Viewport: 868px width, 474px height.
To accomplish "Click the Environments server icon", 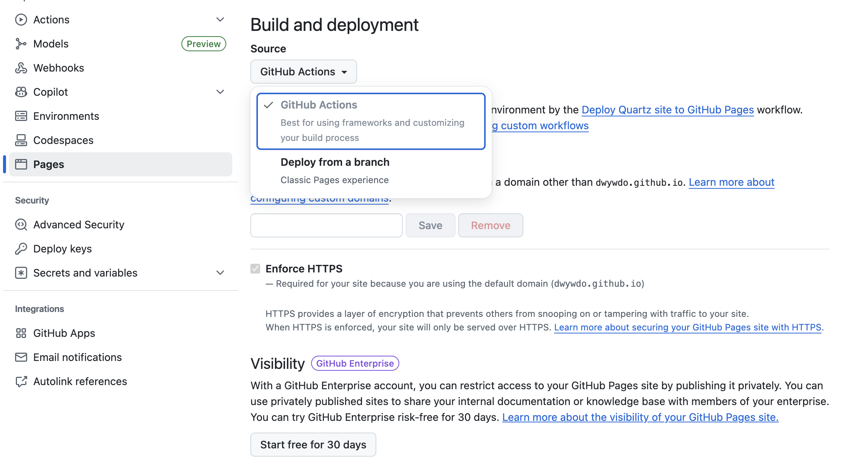I will (x=21, y=116).
